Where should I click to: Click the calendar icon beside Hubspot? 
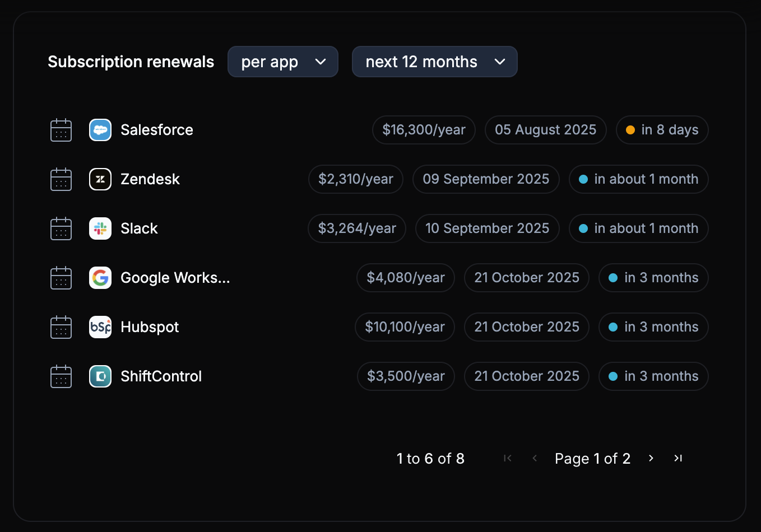(x=61, y=327)
